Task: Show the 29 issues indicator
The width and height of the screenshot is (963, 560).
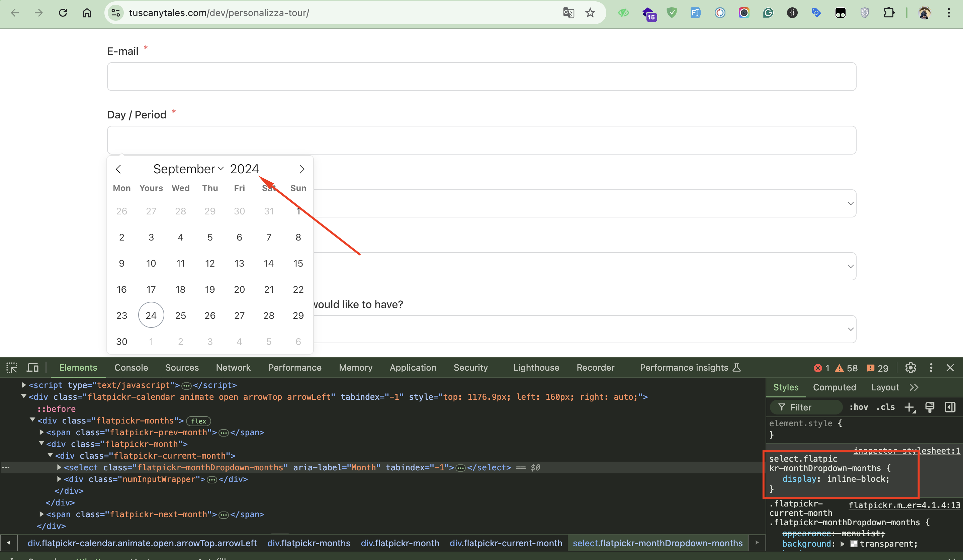Action: coord(877,368)
